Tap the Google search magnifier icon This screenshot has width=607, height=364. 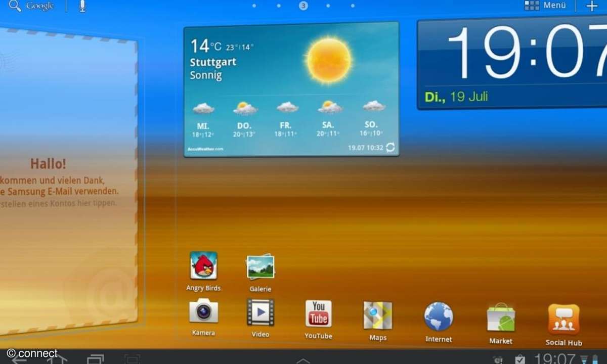(15, 6)
